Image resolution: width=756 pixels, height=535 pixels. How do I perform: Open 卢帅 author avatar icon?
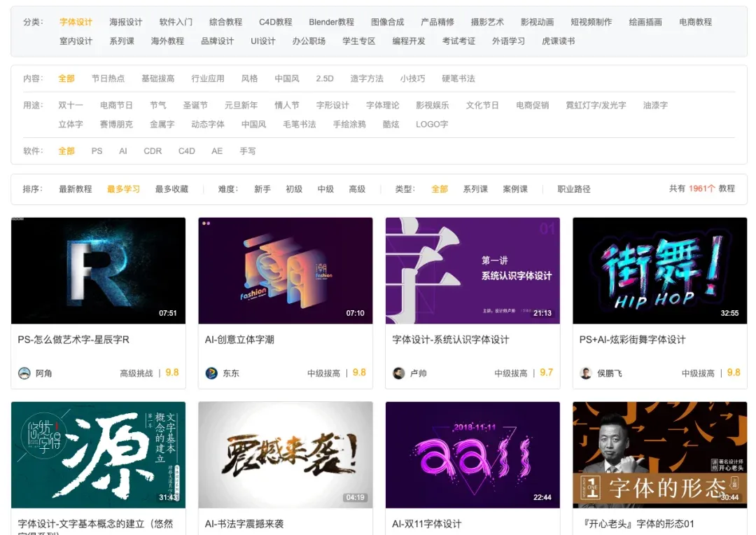click(x=398, y=373)
